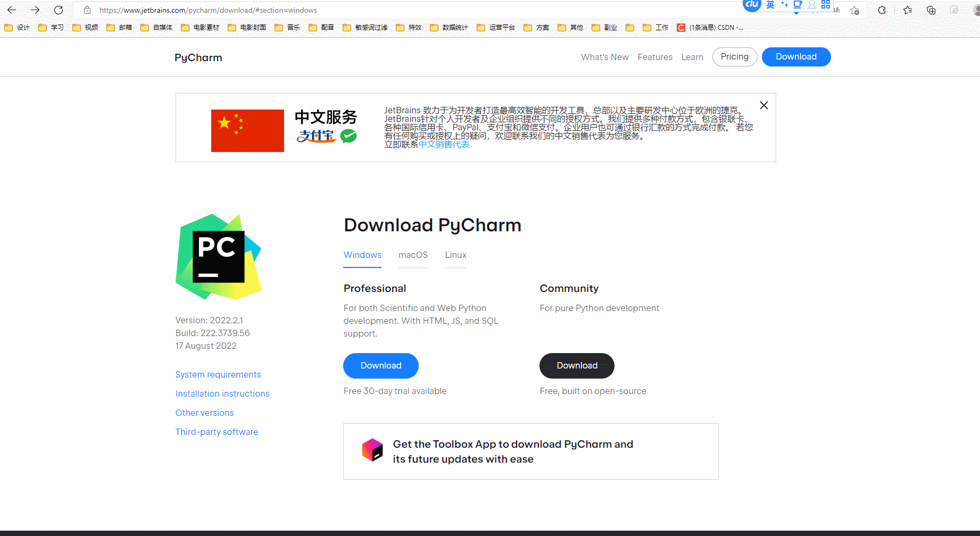Click the PyCharm site title
This screenshot has width=980, height=536.
coord(198,57)
